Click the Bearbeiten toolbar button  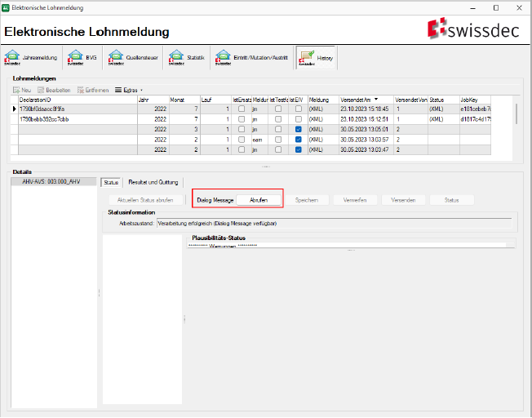click(x=54, y=90)
